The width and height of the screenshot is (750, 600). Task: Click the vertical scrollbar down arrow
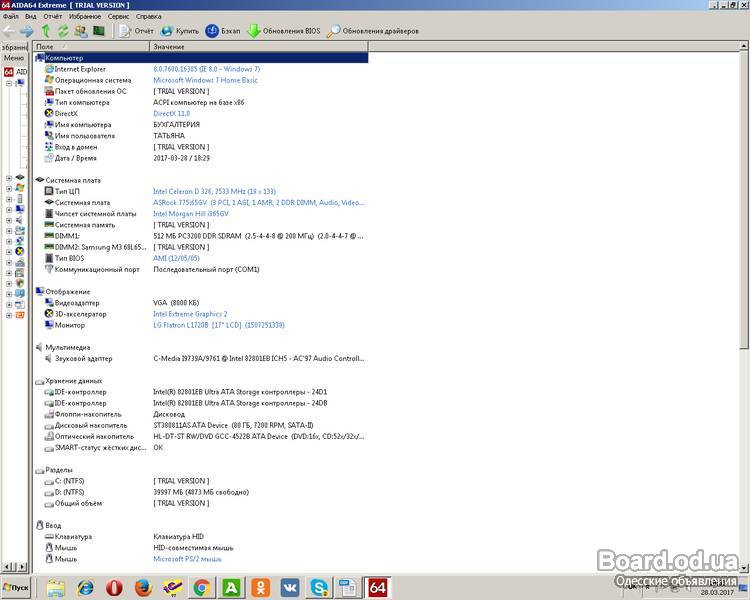(x=744, y=568)
